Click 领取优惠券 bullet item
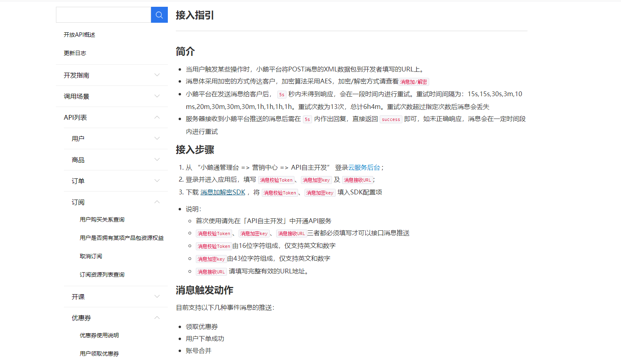This screenshot has width=621, height=364. click(x=202, y=327)
